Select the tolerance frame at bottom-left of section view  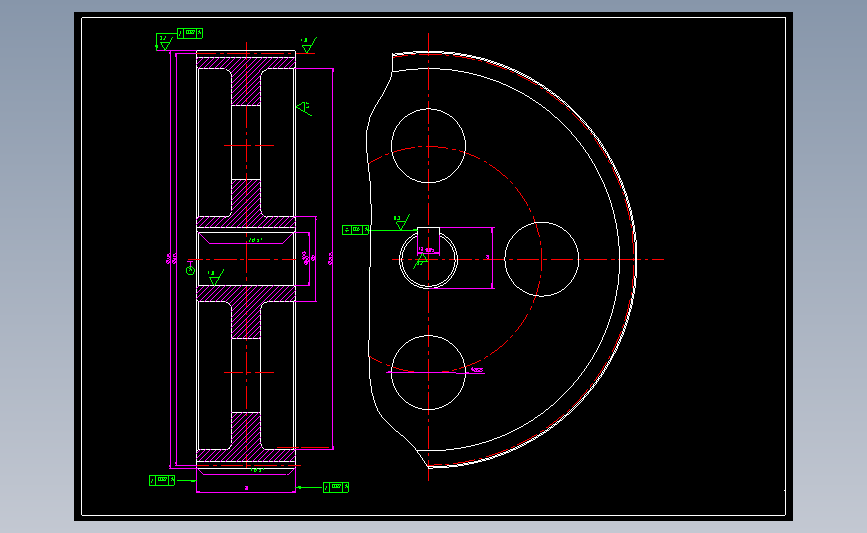(x=162, y=480)
